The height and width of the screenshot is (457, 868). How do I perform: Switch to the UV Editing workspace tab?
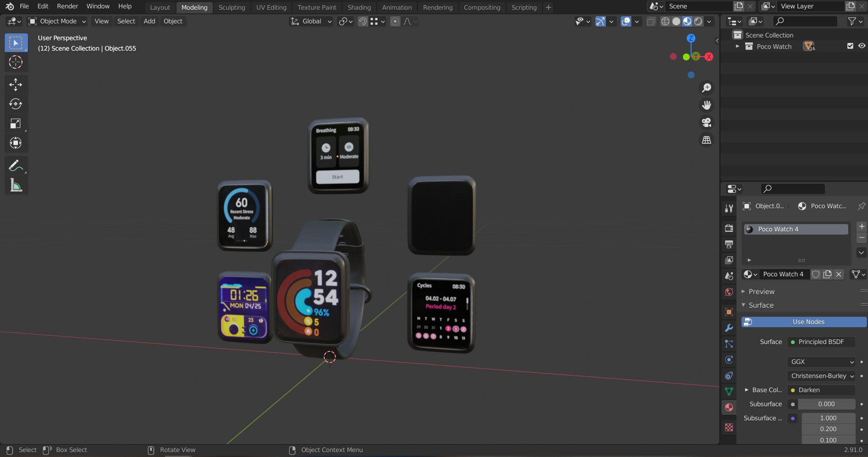pyautogui.click(x=271, y=7)
